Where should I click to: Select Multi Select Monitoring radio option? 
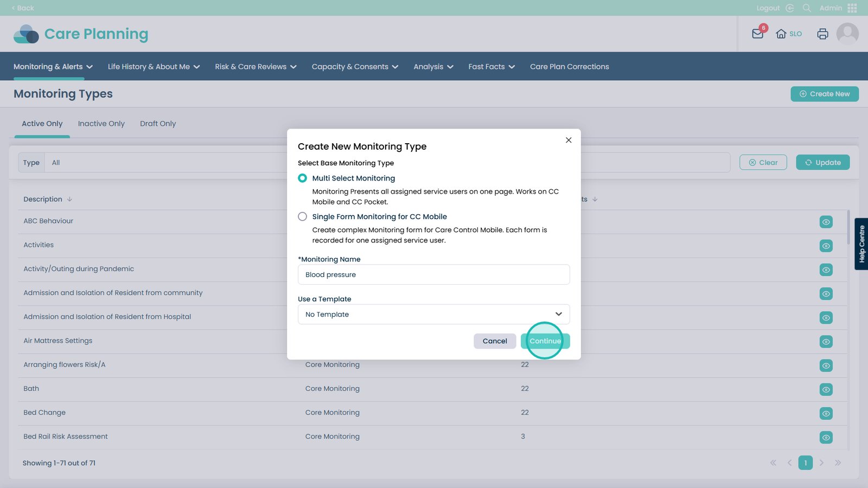tap(303, 178)
